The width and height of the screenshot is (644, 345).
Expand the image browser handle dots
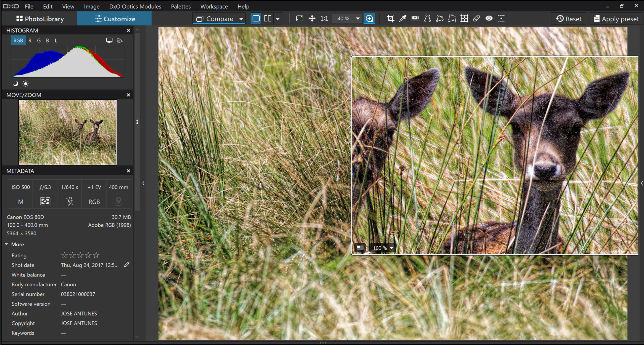323,342
